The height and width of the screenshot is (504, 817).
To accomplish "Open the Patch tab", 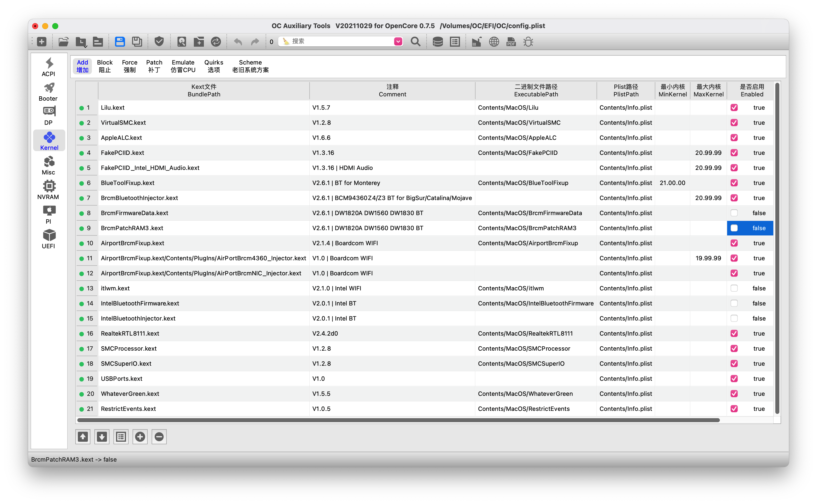I will [154, 66].
